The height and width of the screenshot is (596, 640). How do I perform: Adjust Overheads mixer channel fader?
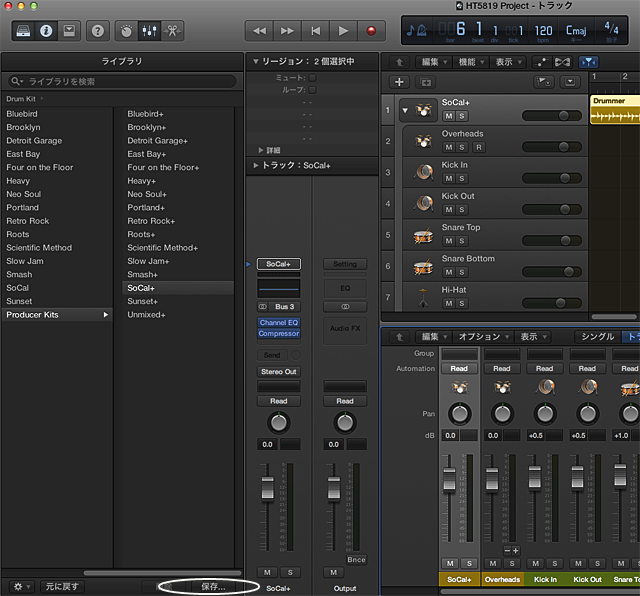pyautogui.click(x=492, y=479)
